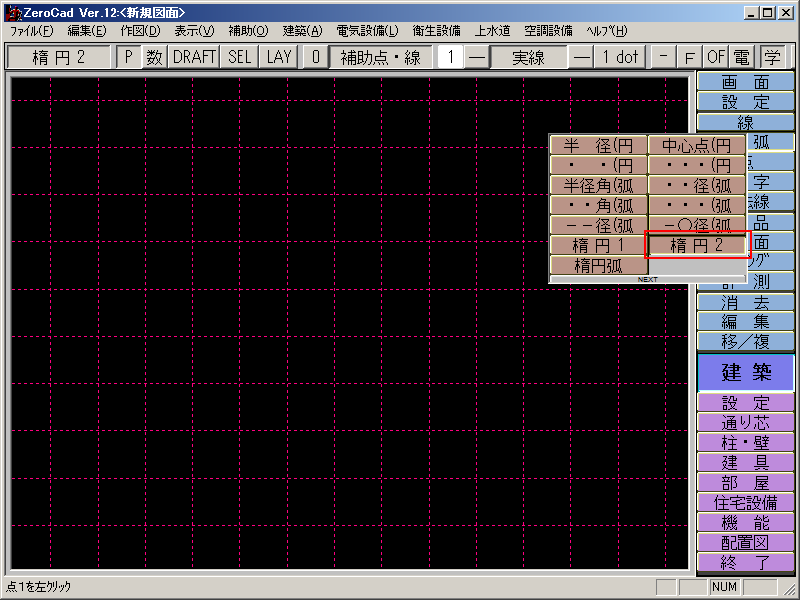Open the 実線 line style selector
The height and width of the screenshot is (600, 800).
point(529,57)
